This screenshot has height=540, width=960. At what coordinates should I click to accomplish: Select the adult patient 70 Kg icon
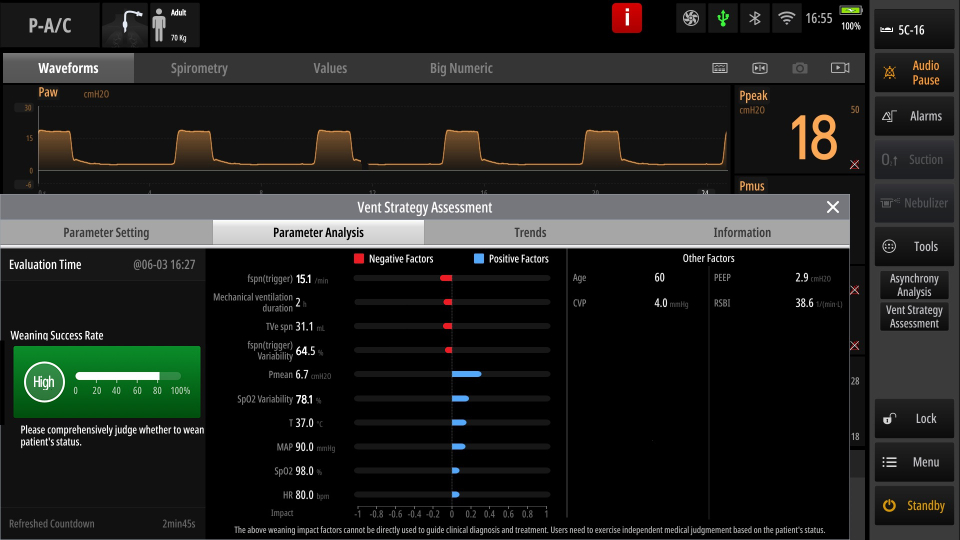174,25
